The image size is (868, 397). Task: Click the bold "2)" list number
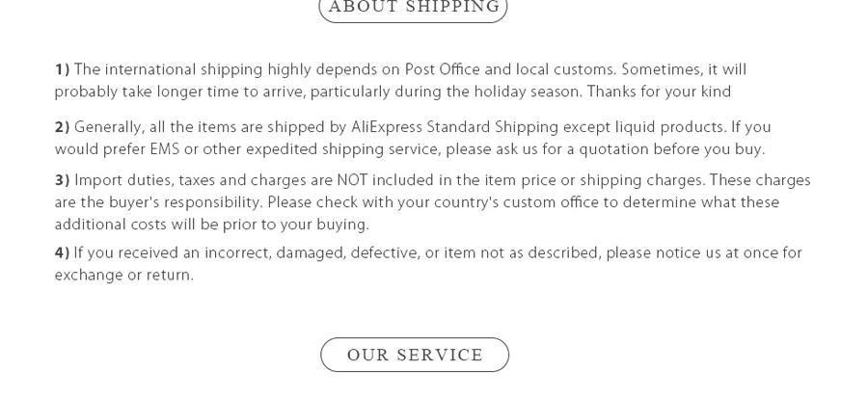(x=62, y=128)
